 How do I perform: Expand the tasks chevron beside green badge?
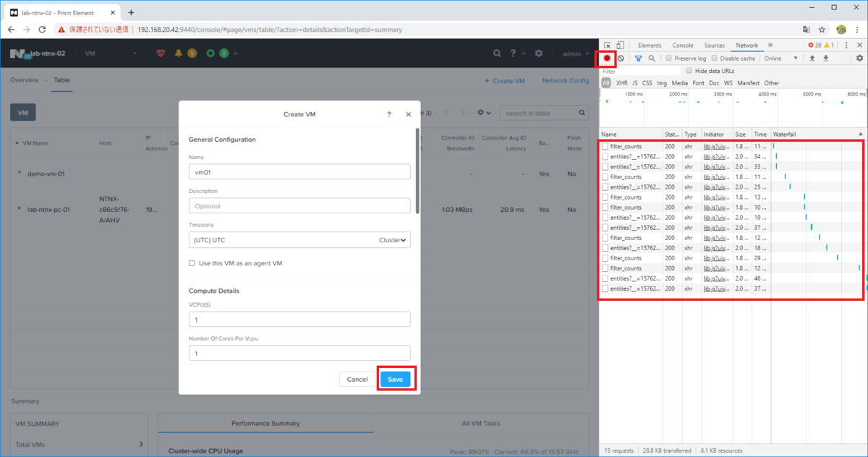click(x=235, y=54)
